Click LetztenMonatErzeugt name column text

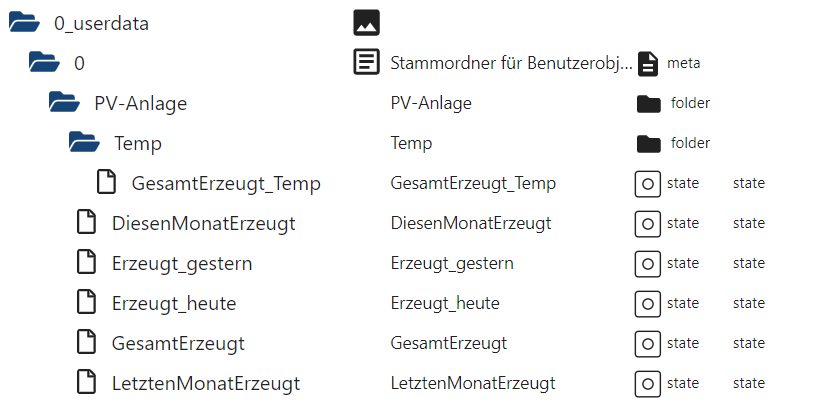[x=473, y=383]
